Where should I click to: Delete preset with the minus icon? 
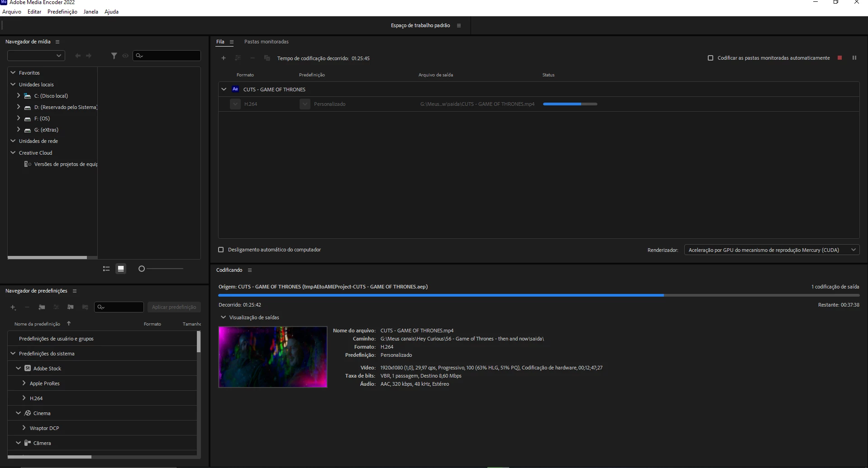[27, 307]
